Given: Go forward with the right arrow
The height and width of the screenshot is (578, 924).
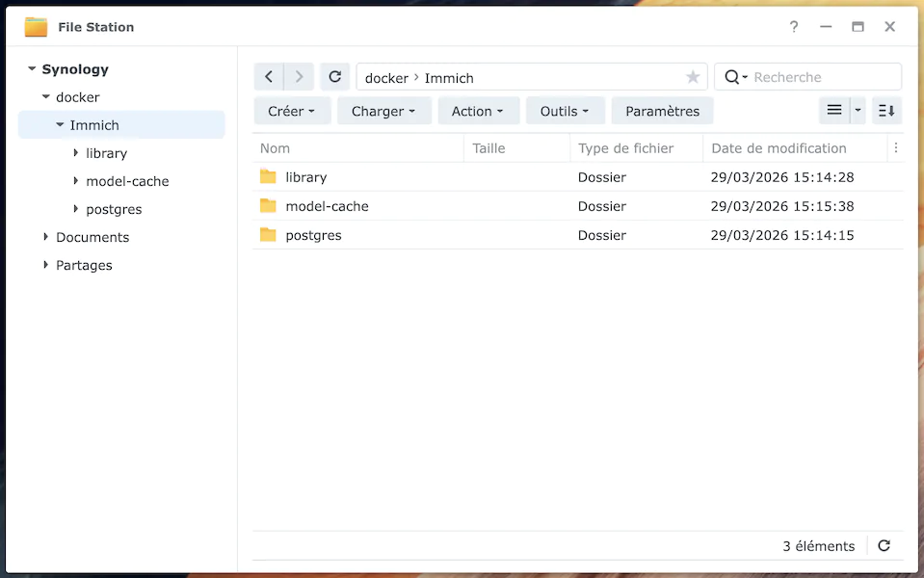Looking at the screenshot, I should pos(299,77).
